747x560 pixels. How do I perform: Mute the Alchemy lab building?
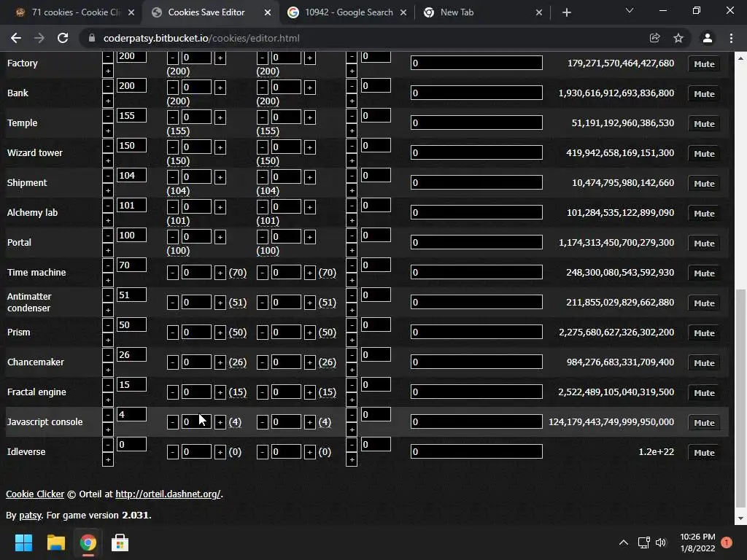704,214
